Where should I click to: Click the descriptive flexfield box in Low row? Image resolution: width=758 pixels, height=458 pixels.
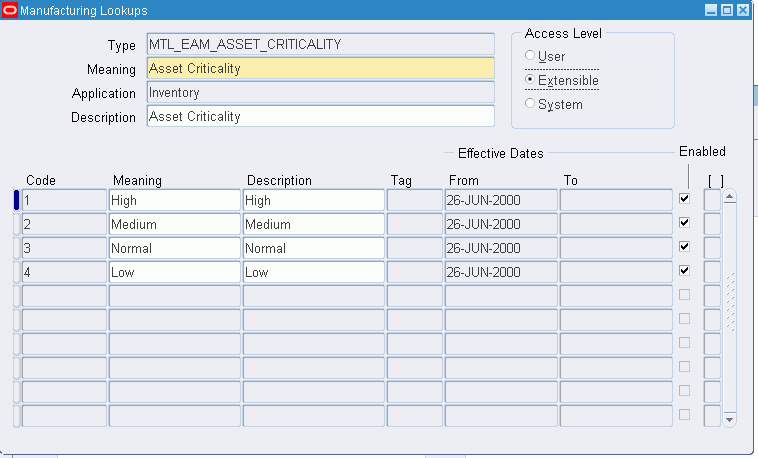tap(712, 272)
